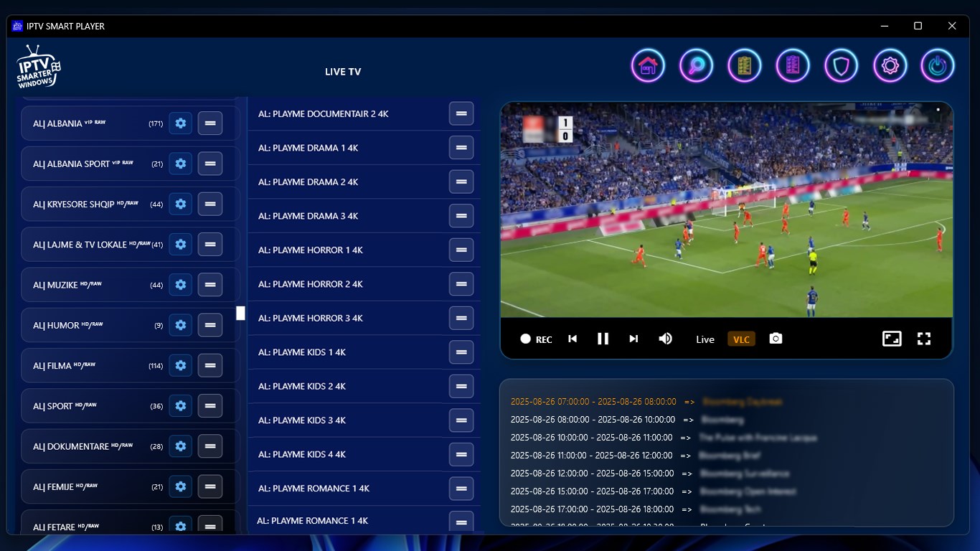This screenshot has width=980, height=551.
Task: Open the purple EPG list panel
Action: [x=793, y=65]
